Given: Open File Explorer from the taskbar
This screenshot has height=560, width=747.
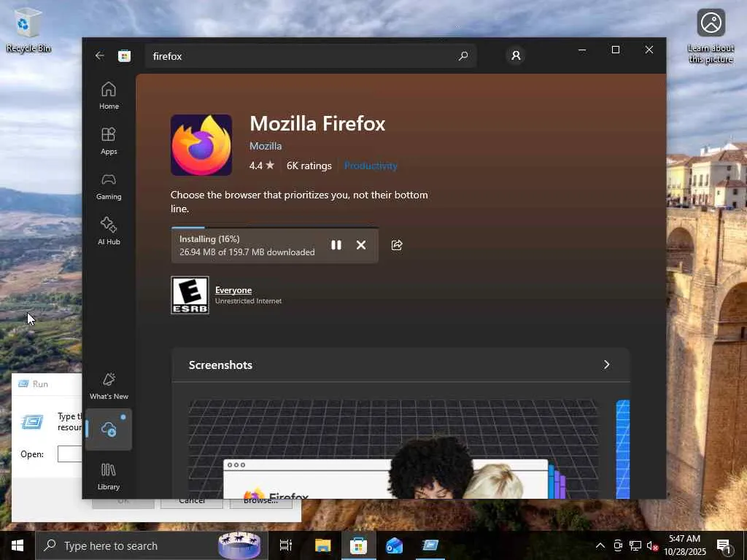Looking at the screenshot, I should pos(322,545).
